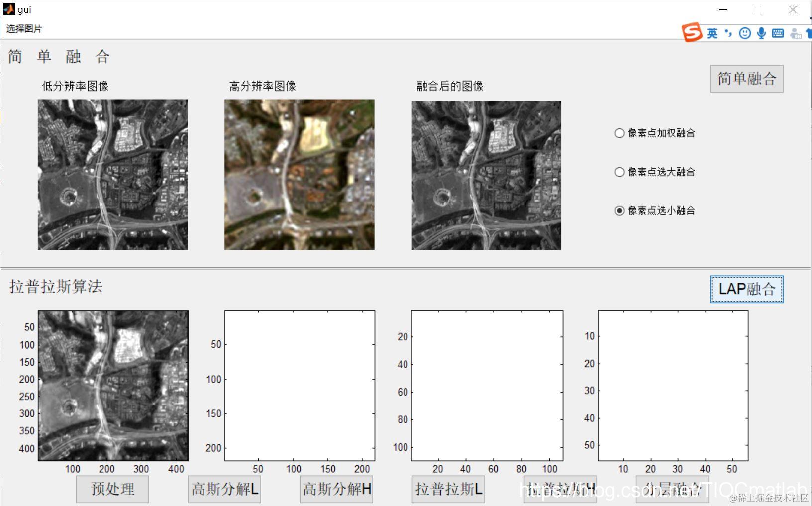Click the Sogou punctuation mode icon
Screen dimensions: 812x506
728,33
